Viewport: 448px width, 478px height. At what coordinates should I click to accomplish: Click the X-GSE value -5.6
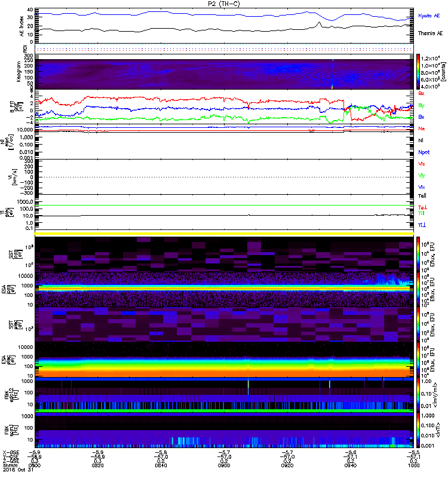351,452
